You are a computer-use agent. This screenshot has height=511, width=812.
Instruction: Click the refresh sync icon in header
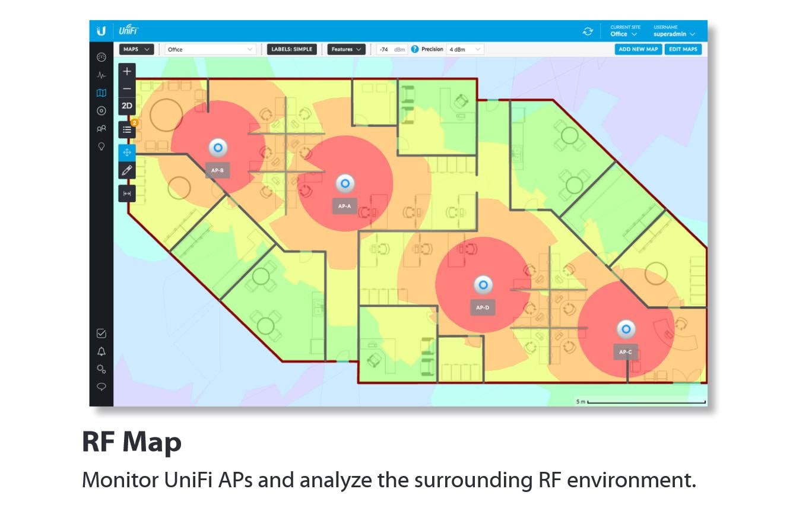[x=588, y=31]
